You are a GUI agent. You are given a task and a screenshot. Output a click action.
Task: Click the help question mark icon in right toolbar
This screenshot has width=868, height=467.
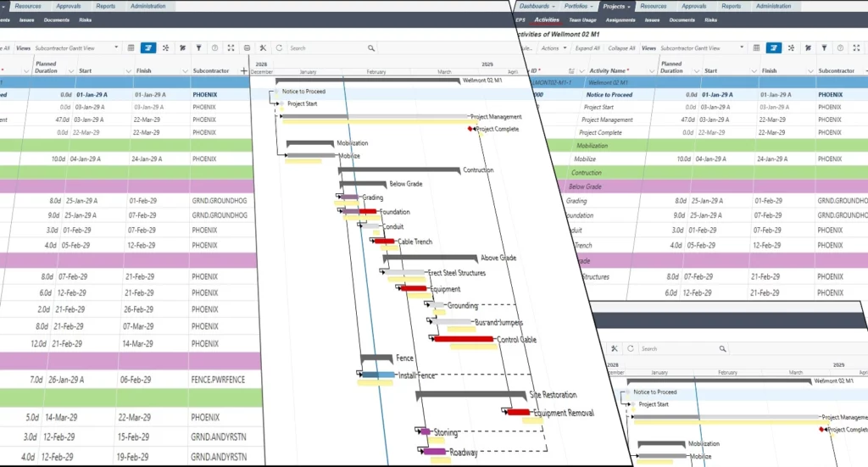pos(839,48)
